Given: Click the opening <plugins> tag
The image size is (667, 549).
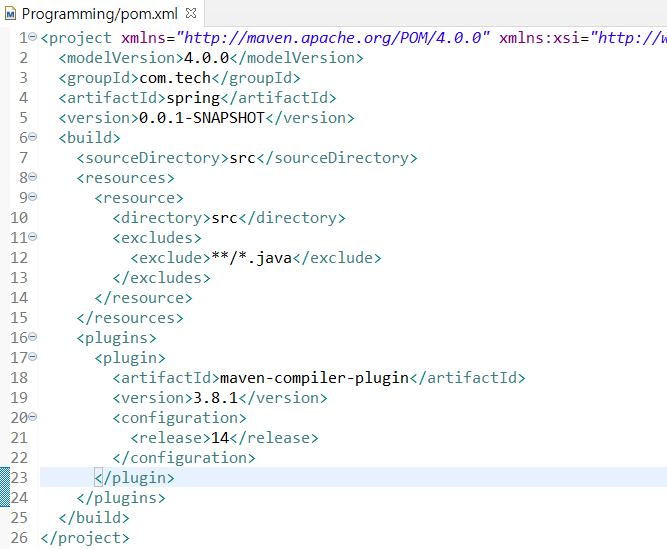Looking at the screenshot, I should 117,338.
